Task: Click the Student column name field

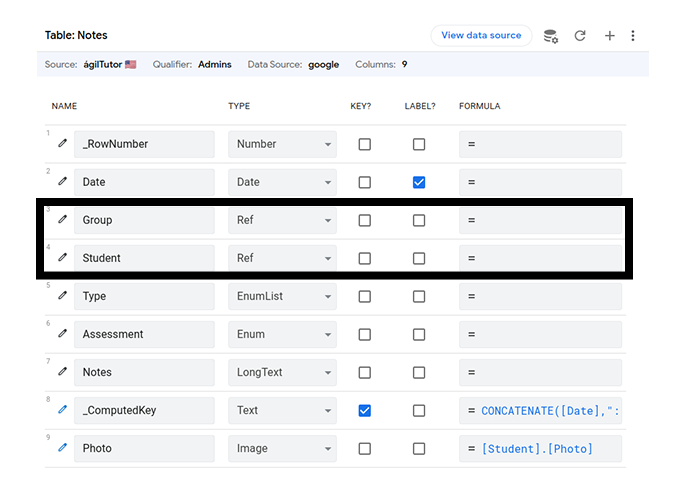Action: click(144, 258)
